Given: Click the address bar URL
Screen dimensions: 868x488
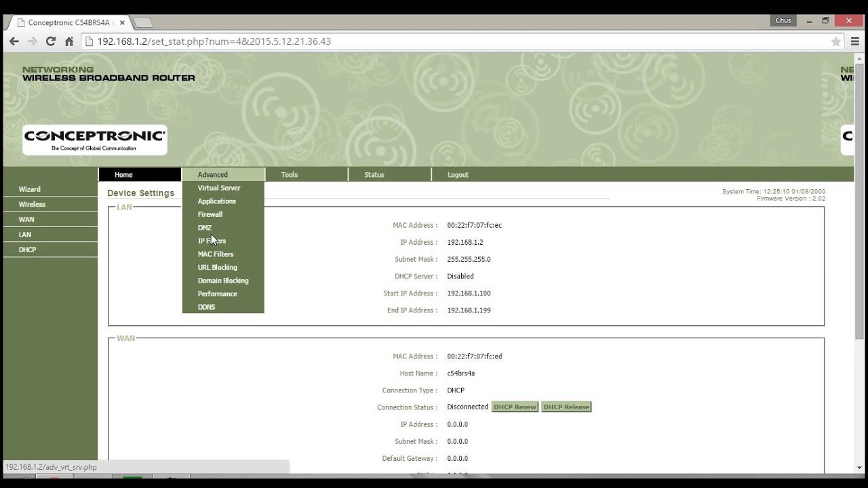Looking at the screenshot, I should pos(214,41).
